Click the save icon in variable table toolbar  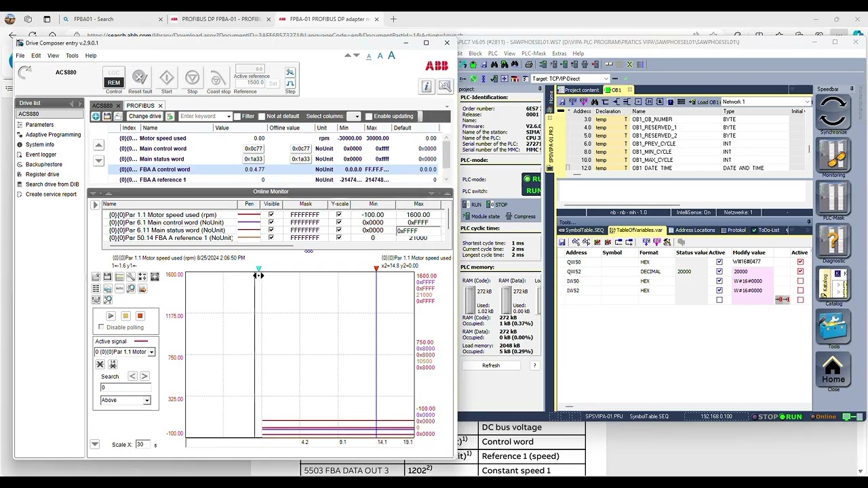coord(562,242)
